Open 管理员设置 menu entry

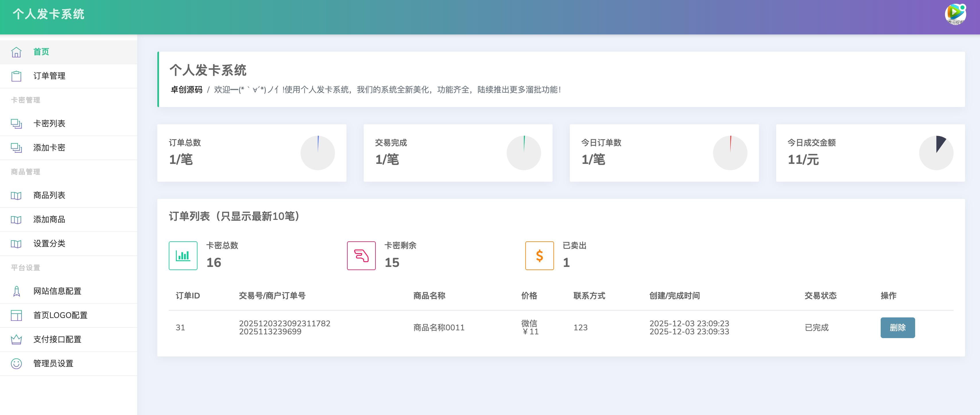point(69,364)
